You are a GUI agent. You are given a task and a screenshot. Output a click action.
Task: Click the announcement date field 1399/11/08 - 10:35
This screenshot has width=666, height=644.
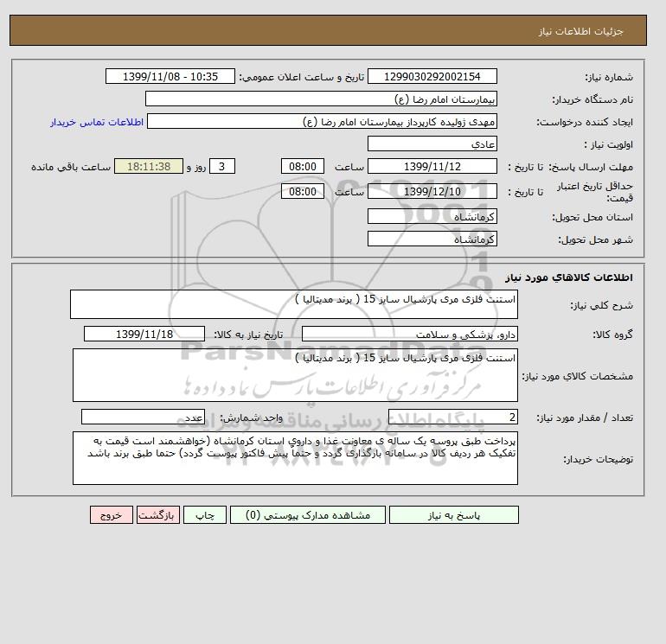[170, 76]
